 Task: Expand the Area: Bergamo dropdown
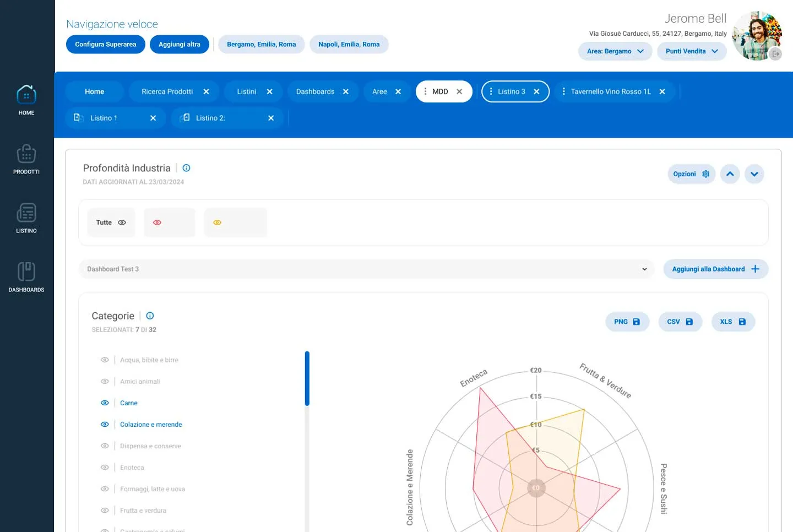[615, 51]
